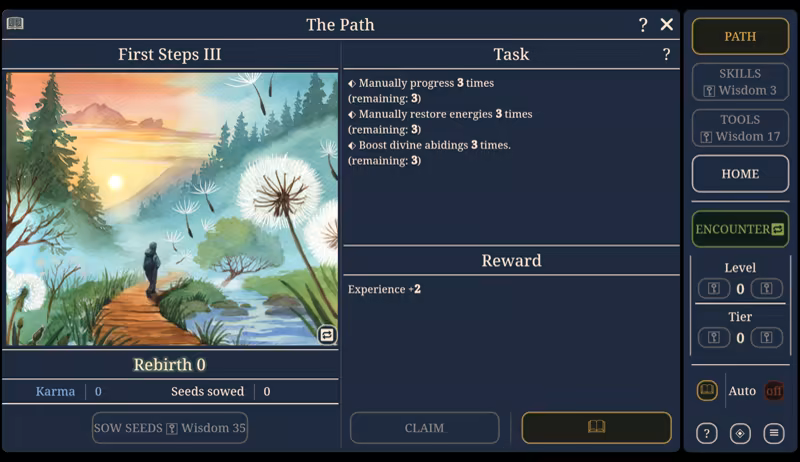The height and width of the screenshot is (462, 800).
Task: Open the locked TOOLS tab
Action: (x=740, y=128)
